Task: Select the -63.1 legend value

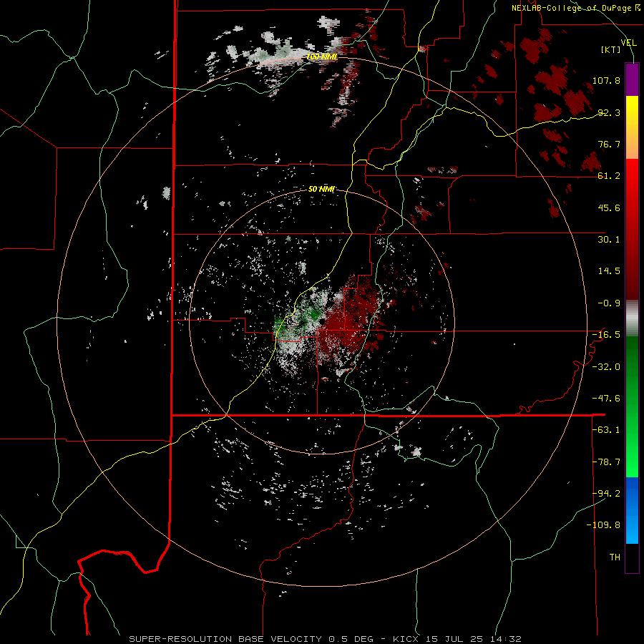Action: (606, 430)
